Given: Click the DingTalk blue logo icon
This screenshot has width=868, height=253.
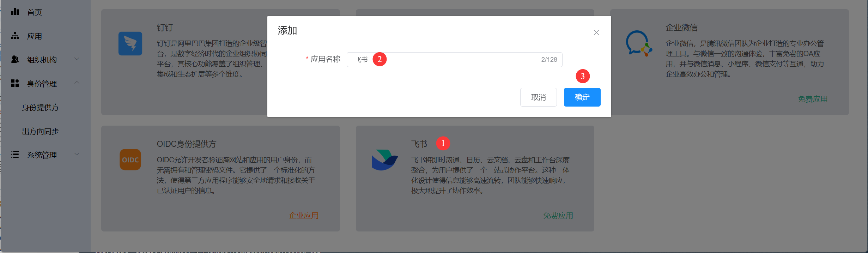Looking at the screenshot, I should tap(130, 44).
